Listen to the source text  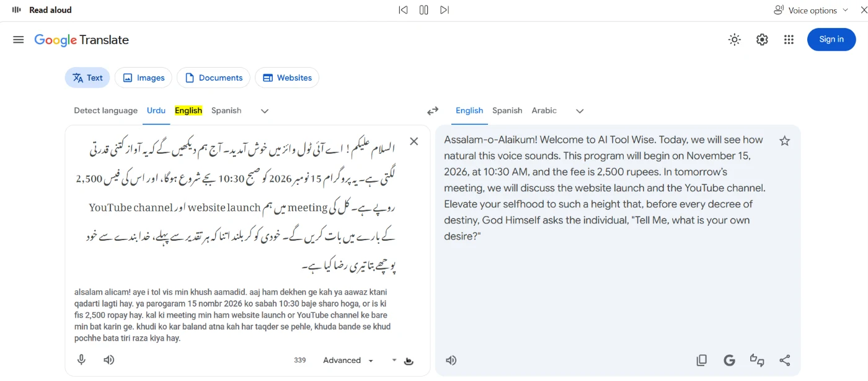(109, 360)
